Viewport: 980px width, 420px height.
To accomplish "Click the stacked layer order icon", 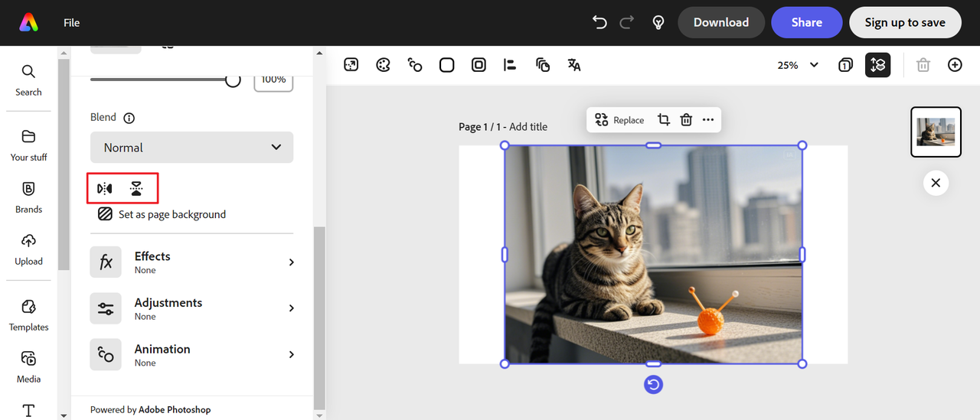I will pos(543,65).
